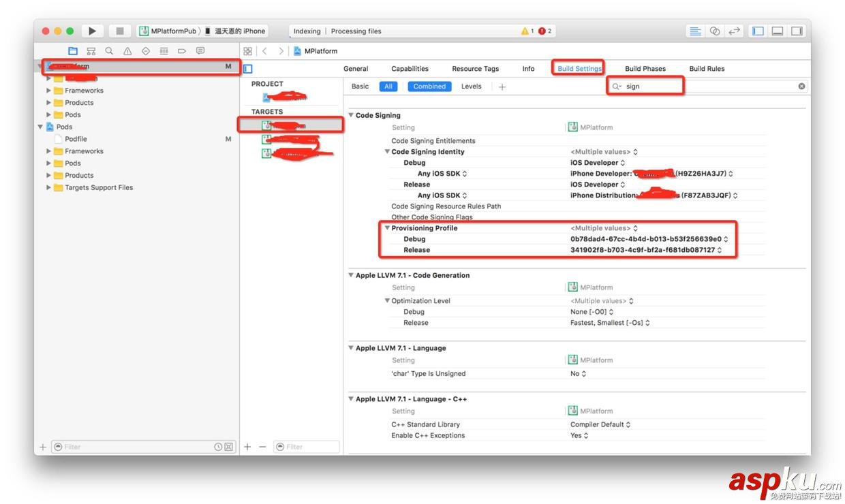
Task: Open the Resource Tags tab
Action: (476, 69)
